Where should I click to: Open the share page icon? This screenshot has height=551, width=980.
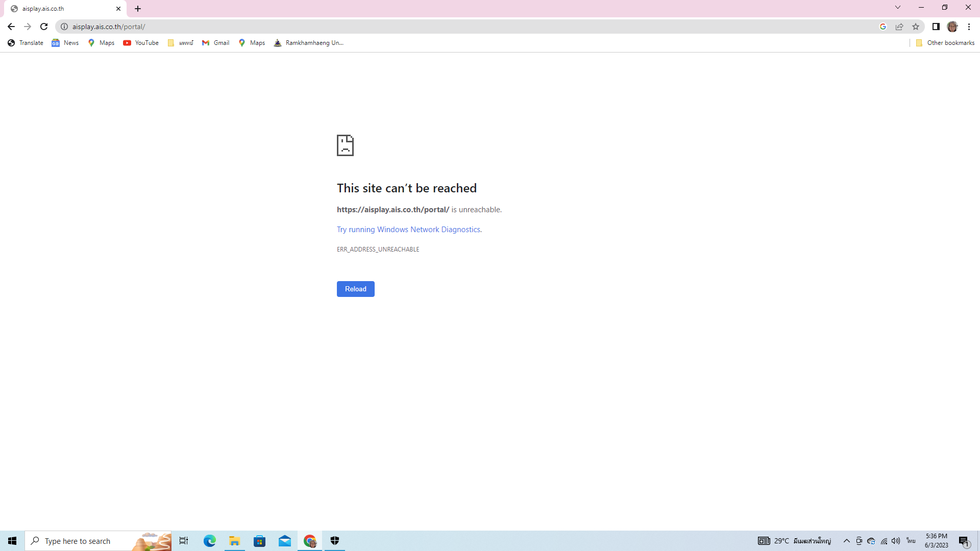tap(899, 27)
